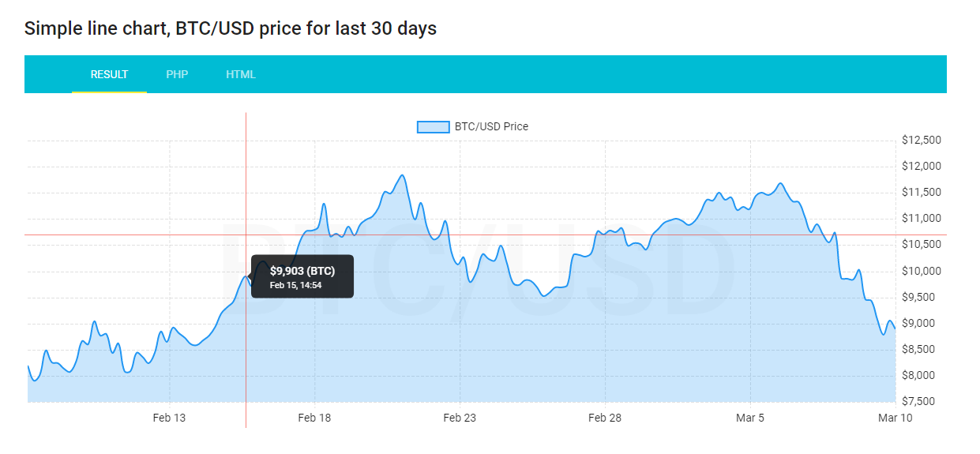
Task: Click the Feb 23 x-axis label
Action: [x=460, y=418]
